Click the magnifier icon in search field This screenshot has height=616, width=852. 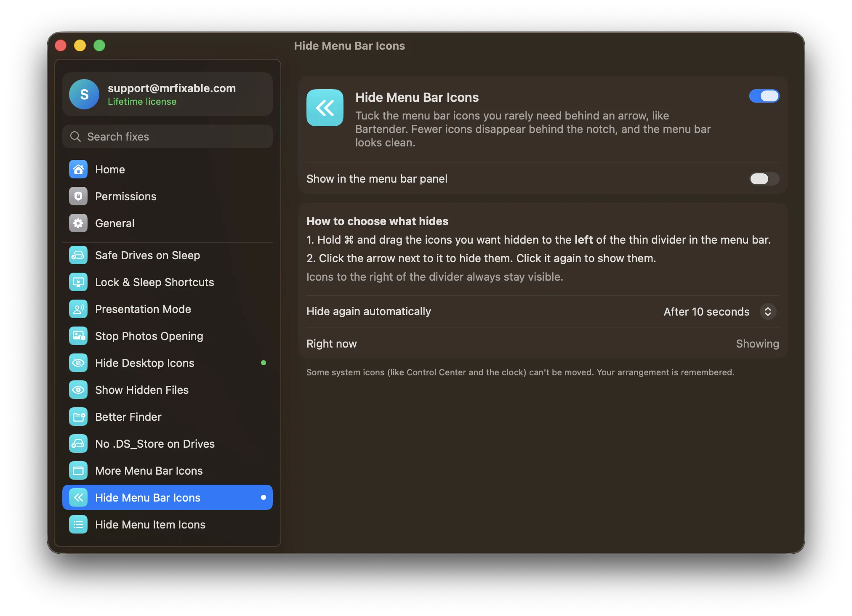(x=75, y=136)
